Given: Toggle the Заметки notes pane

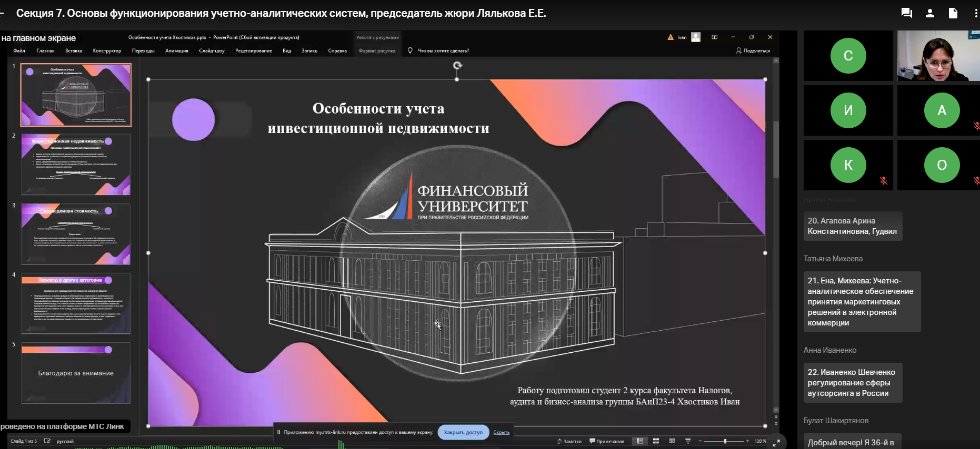Looking at the screenshot, I should pos(569,442).
